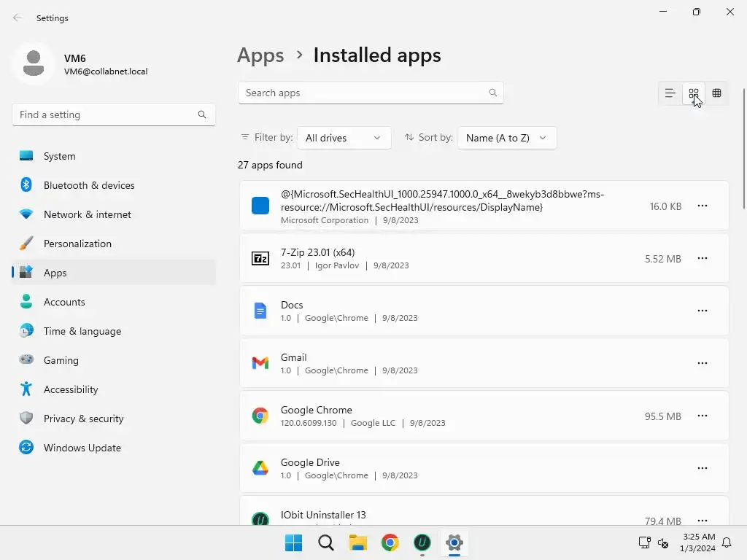Open more options for IObit Uninstaller 13

703,520
